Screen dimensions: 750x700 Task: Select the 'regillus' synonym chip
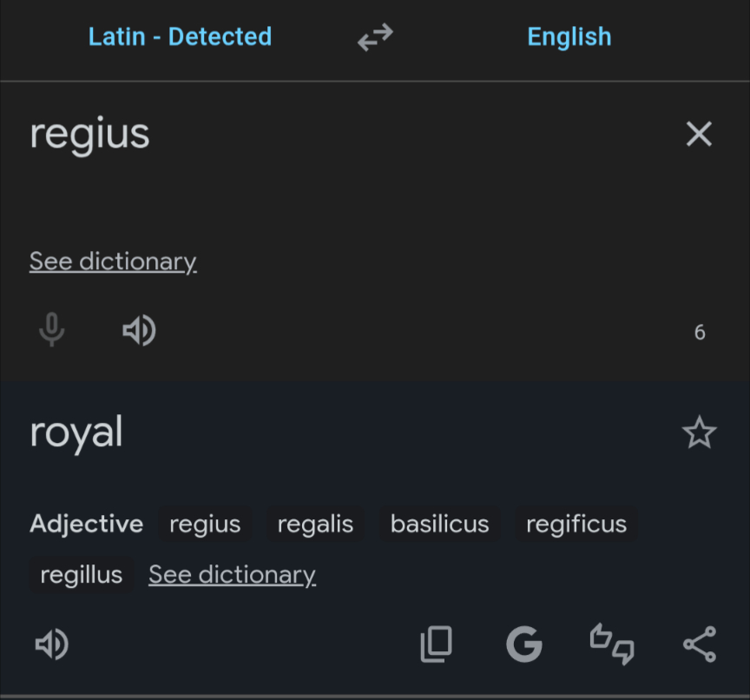[82, 575]
